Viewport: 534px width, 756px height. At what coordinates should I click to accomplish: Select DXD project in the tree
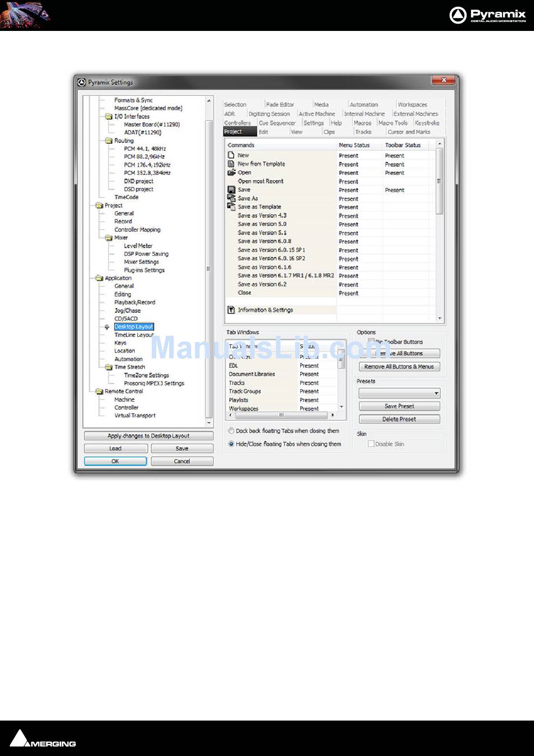138,181
